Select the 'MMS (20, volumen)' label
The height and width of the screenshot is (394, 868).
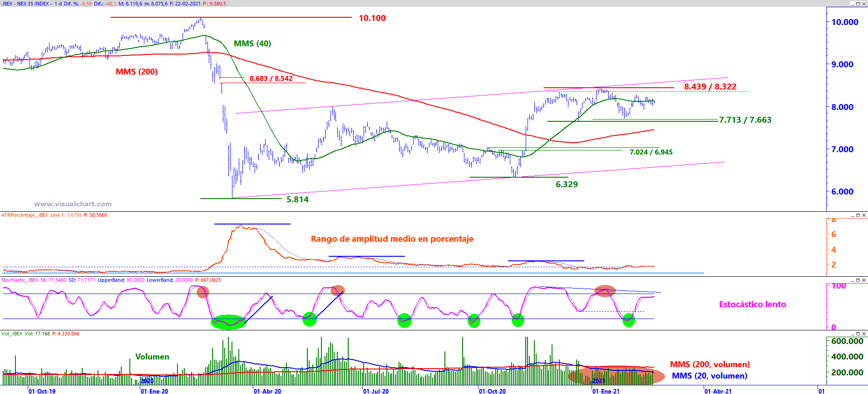(x=710, y=376)
